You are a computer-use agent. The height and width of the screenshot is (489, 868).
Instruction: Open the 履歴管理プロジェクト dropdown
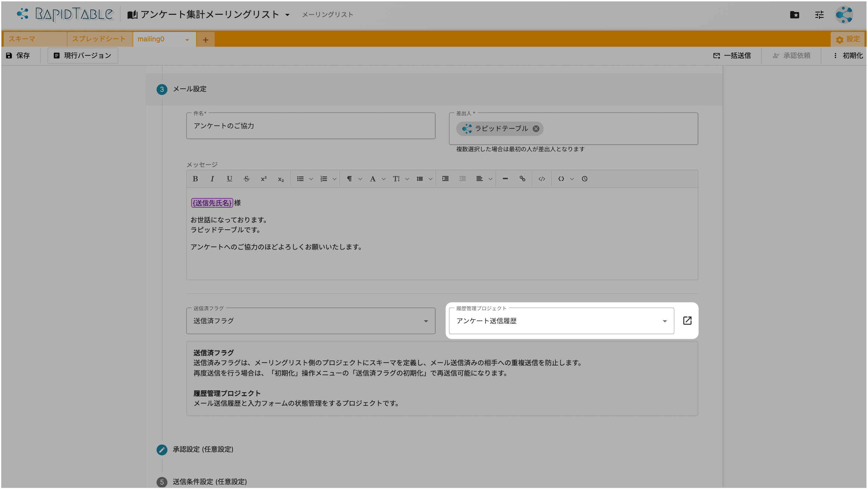(561, 321)
